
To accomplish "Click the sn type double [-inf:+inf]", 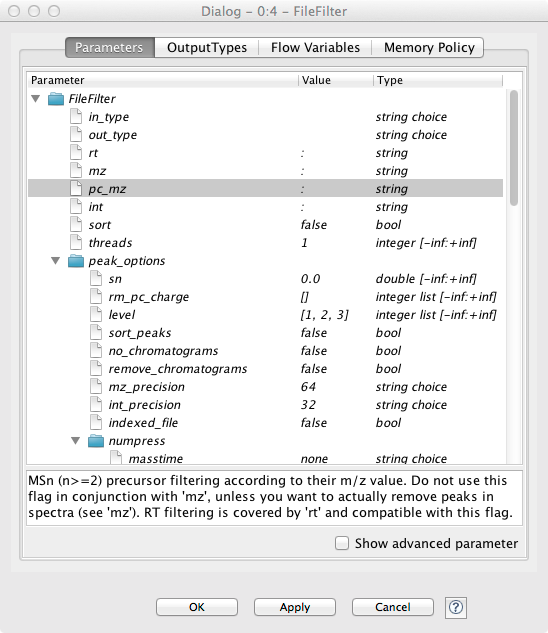I will pos(426,279).
